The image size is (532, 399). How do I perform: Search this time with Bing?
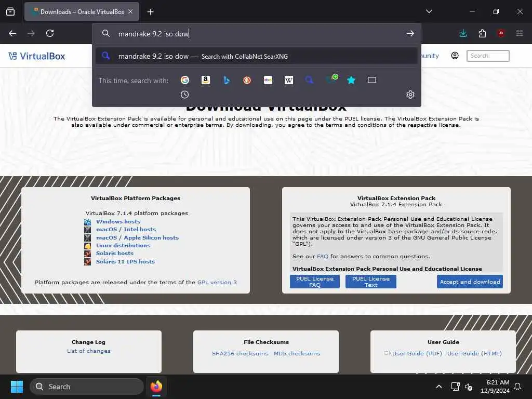(x=227, y=80)
